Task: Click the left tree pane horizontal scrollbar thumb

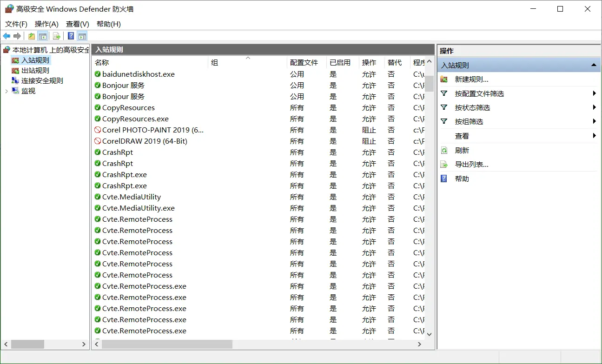Action: (x=27, y=344)
